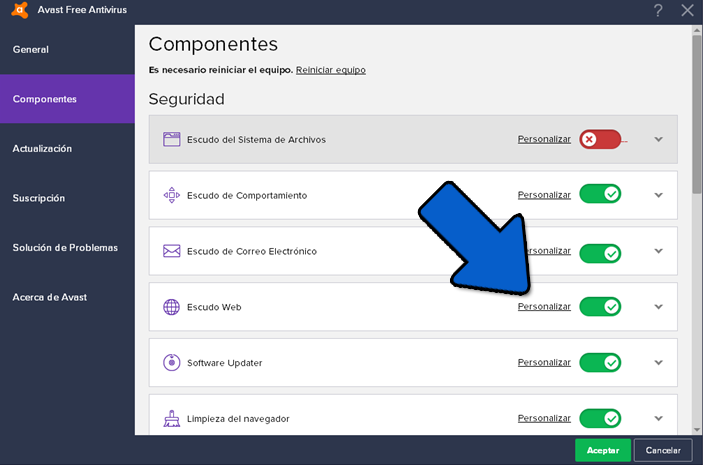Click Personalizar for Escudo Web
Screen dimensions: 703x465
point(544,306)
